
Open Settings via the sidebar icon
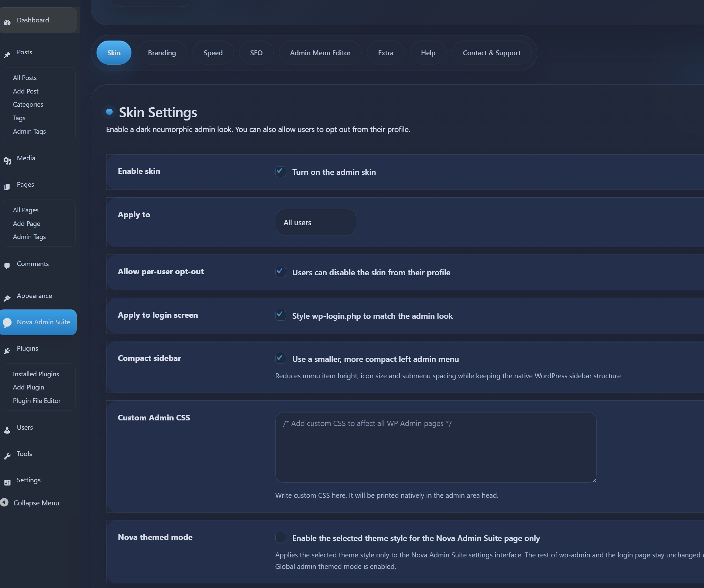click(7, 482)
